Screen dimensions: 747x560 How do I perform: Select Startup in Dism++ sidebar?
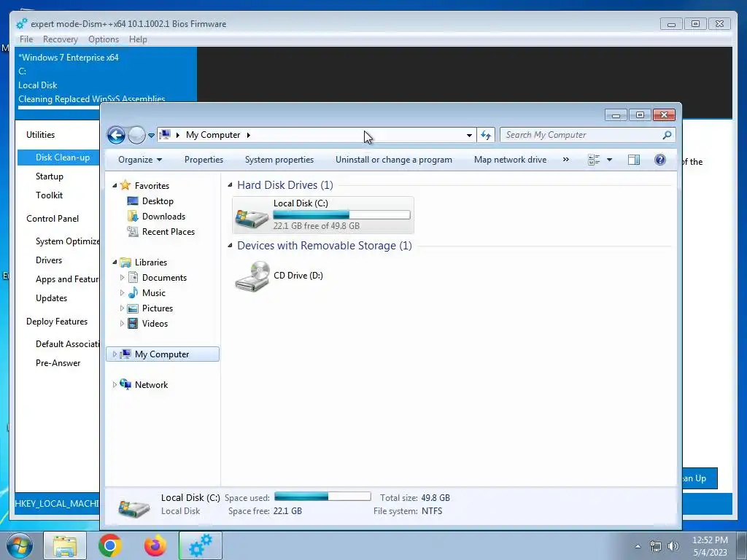(50, 176)
